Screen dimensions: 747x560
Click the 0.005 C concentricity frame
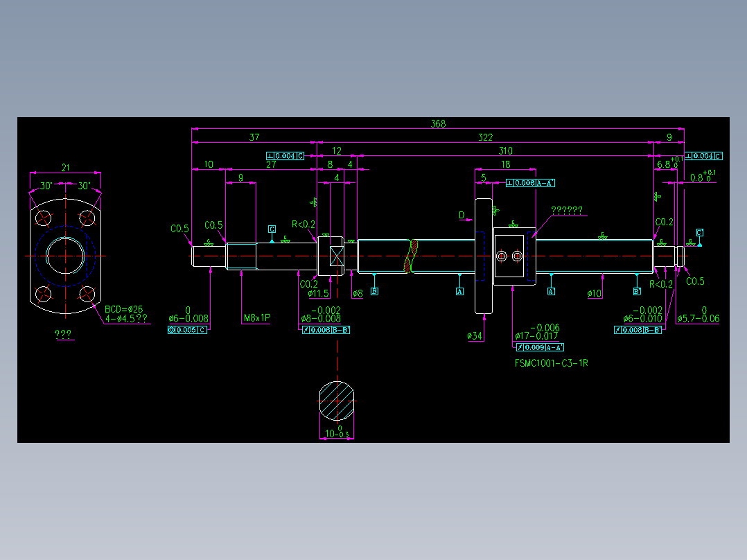click(187, 330)
